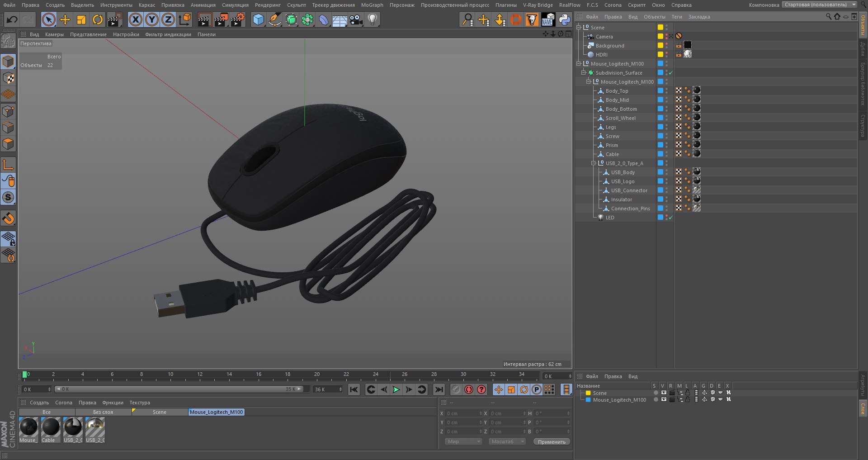The width and height of the screenshot is (868, 460).
Task: Add a Light object from toolbar
Action: pos(373,19)
